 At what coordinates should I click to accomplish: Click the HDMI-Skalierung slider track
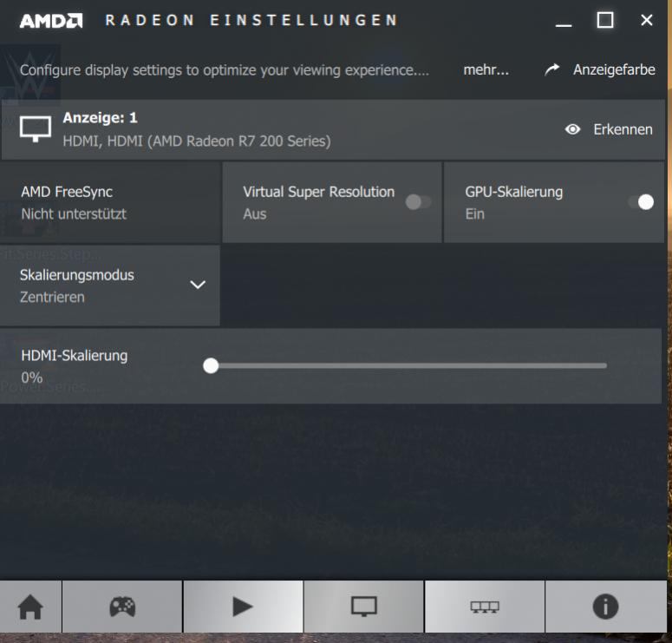(405, 366)
